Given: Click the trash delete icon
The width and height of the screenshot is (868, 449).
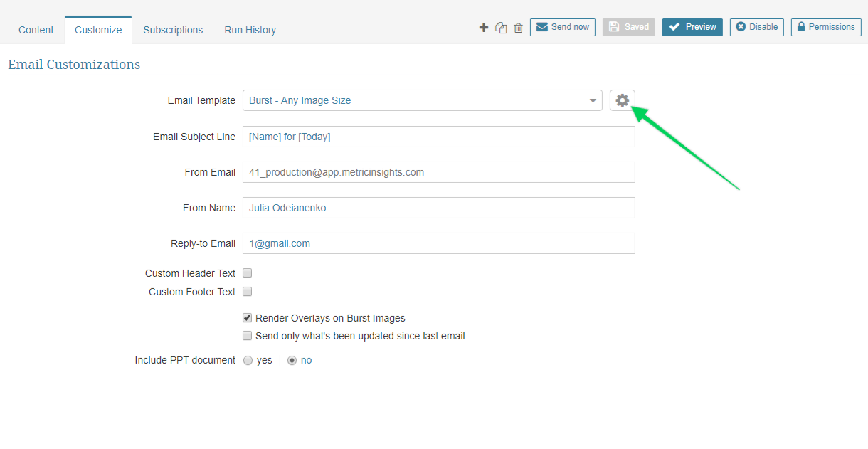Looking at the screenshot, I should click(x=518, y=28).
